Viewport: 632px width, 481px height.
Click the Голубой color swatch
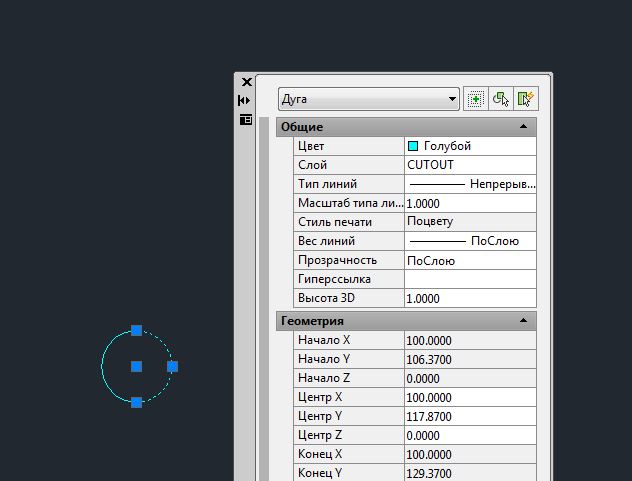click(x=413, y=146)
